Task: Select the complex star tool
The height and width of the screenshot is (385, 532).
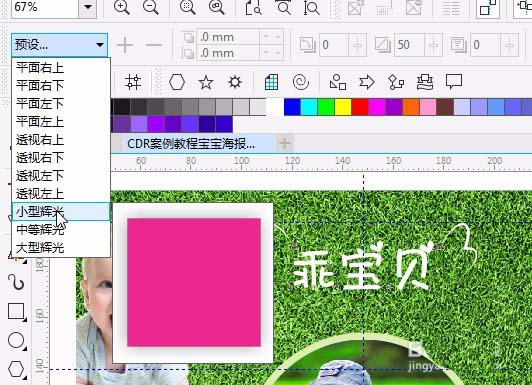Action: pyautogui.click(x=235, y=82)
